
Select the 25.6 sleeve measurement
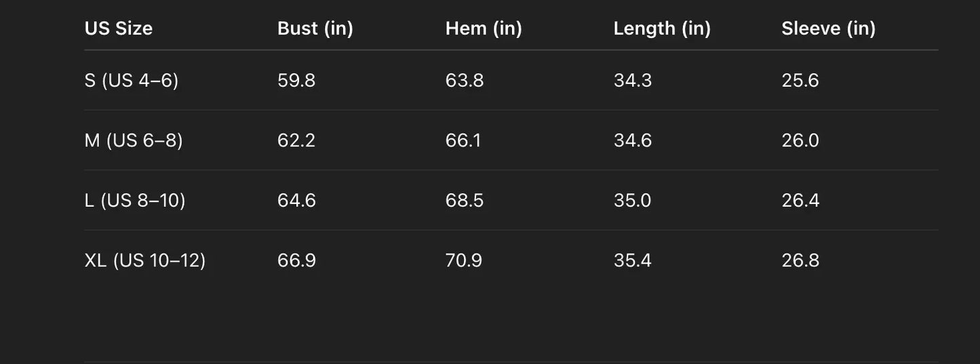pos(800,81)
